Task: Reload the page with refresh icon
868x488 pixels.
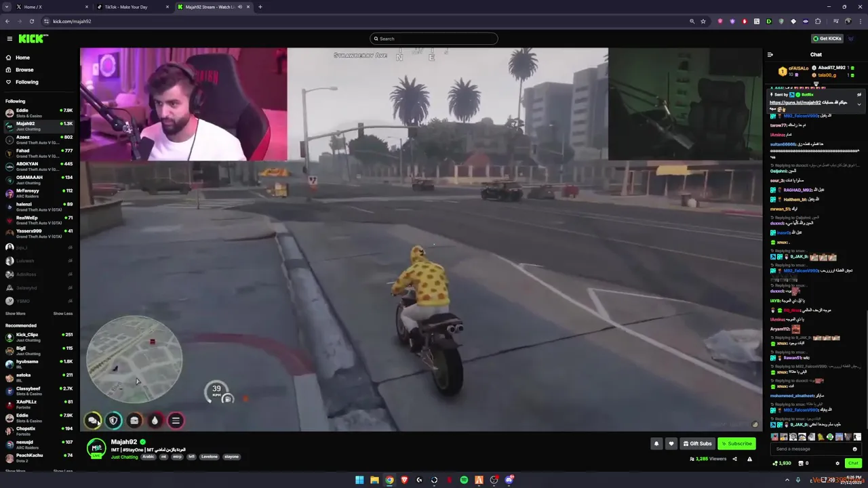Action: 31,21
